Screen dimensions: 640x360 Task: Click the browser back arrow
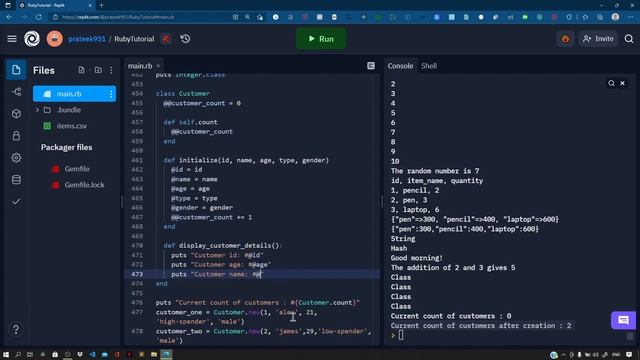pyautogui.click(x=9, y=17)
